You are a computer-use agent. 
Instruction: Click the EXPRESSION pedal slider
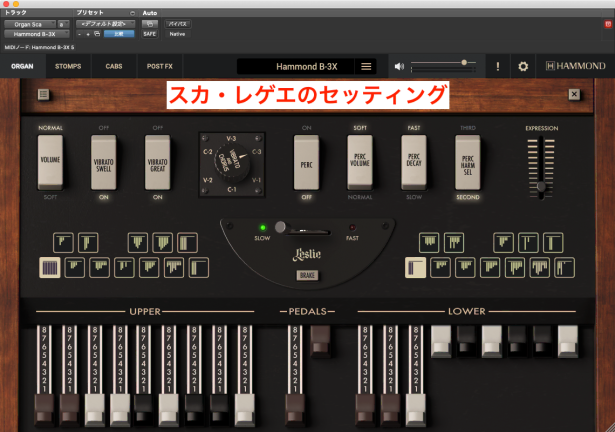click(x=541, y=186)
